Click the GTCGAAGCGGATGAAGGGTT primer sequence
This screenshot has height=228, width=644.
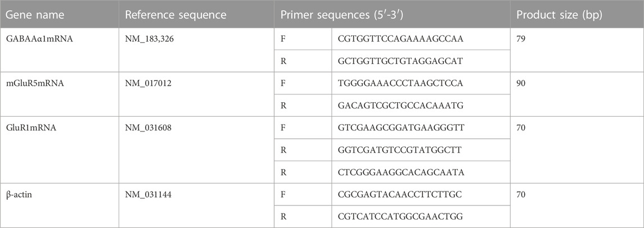pos(390,128)
